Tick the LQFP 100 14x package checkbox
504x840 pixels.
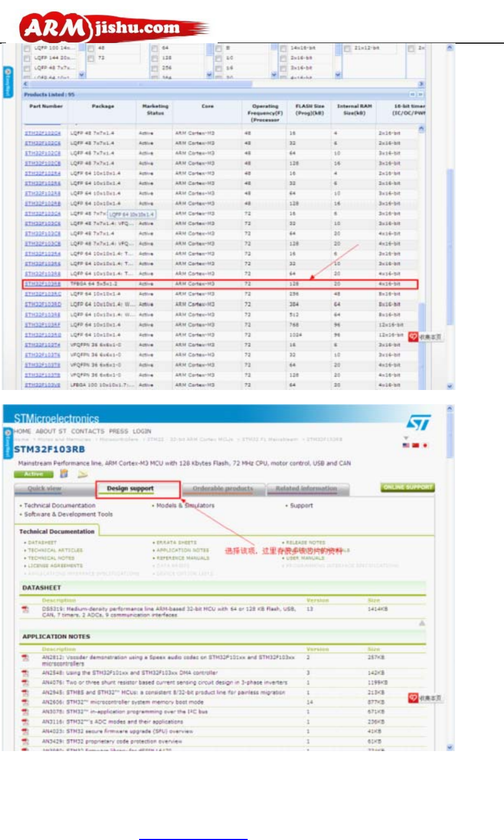27,49
